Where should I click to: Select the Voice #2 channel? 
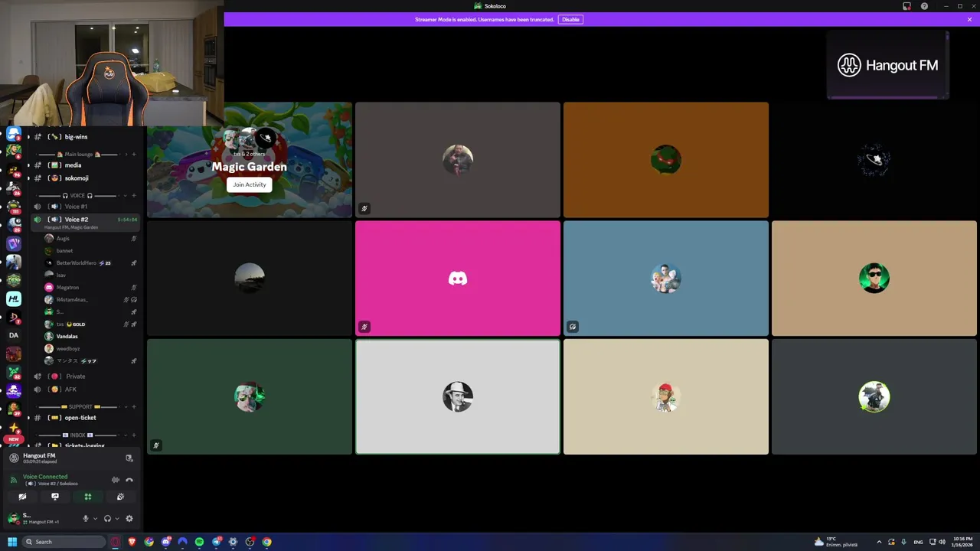coord(84,222)
